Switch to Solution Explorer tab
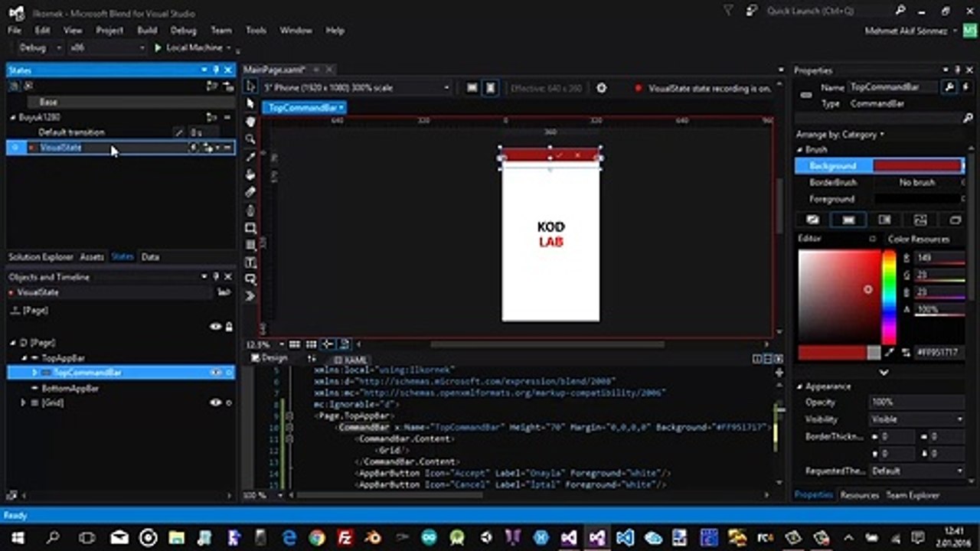Image resolution: width=980 pixels, height=551 pixels. pos(41,257)
